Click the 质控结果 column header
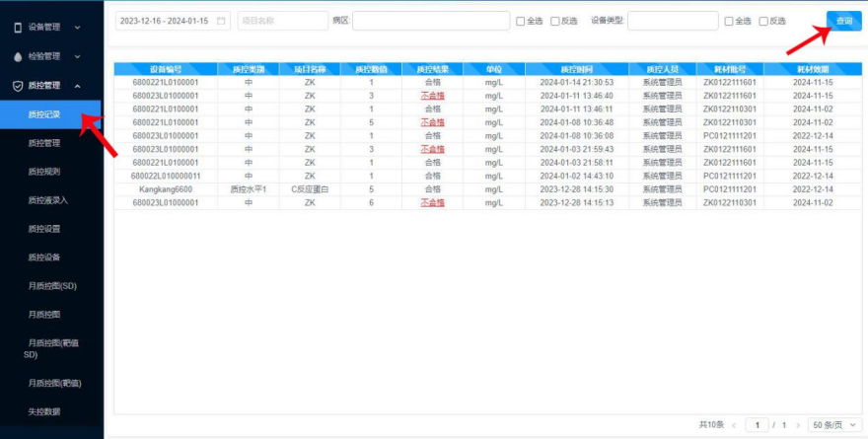This screenshot has width=868, height=439. click(x=432, y=69)
